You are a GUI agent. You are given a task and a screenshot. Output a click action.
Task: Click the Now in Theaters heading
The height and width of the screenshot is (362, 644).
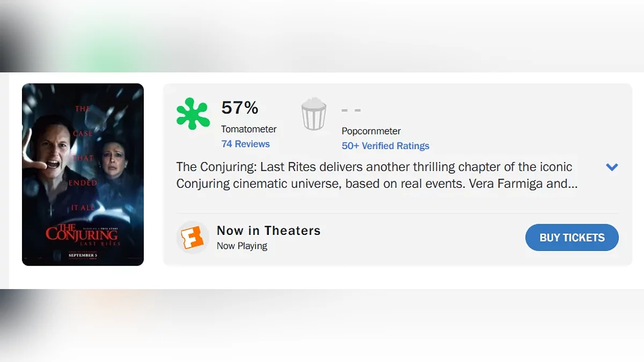click(x=268, y=231)
